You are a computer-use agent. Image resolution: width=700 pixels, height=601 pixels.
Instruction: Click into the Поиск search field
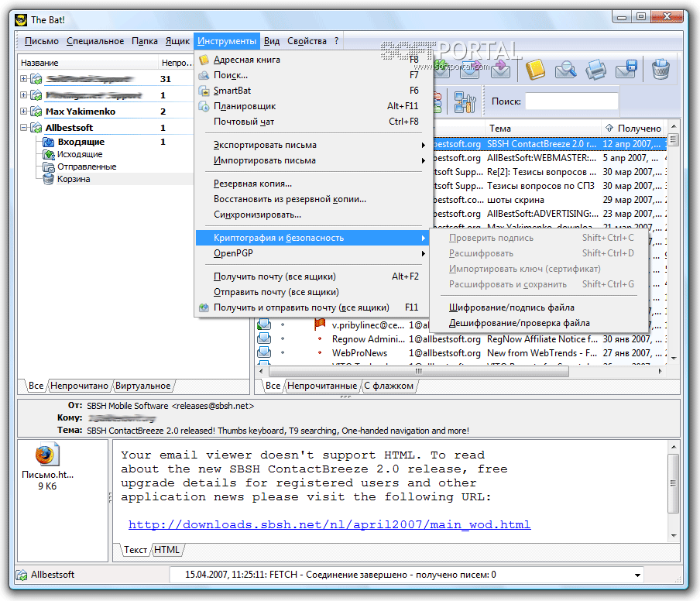(571, 101)
